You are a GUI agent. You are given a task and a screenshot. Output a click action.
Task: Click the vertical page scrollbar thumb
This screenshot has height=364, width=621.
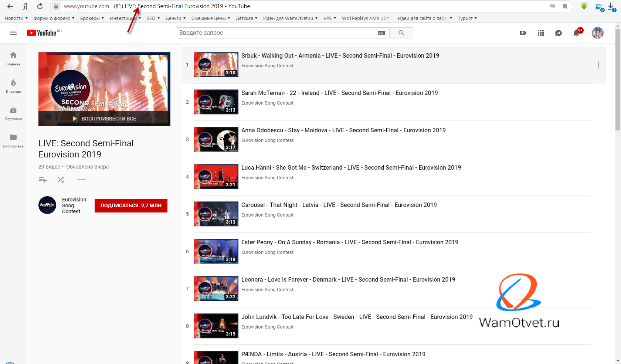(x=618, y=79)
